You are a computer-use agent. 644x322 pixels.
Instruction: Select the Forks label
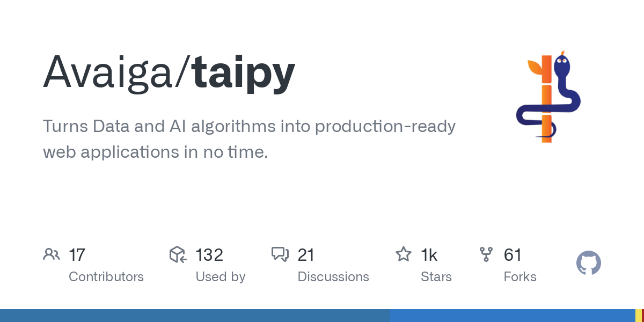[x=520, y=277]
